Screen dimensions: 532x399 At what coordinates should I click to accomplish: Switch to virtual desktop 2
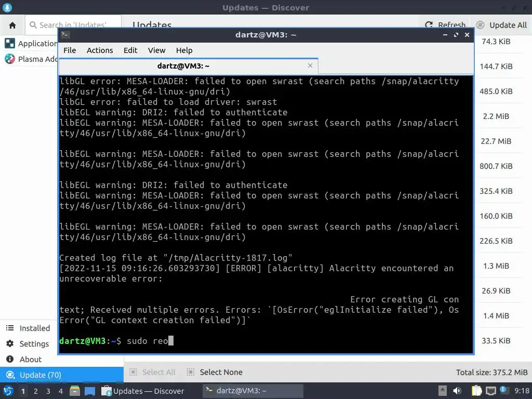point(36,391)
